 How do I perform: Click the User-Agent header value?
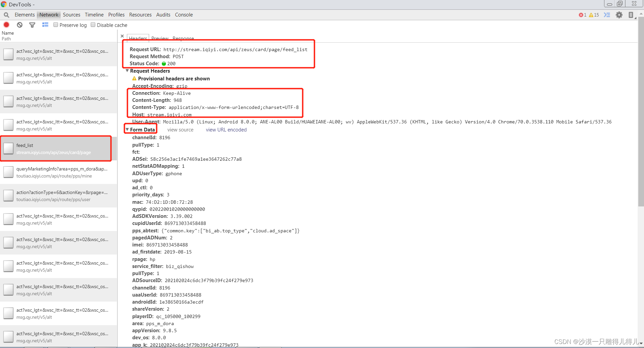(x=387, y=122)
